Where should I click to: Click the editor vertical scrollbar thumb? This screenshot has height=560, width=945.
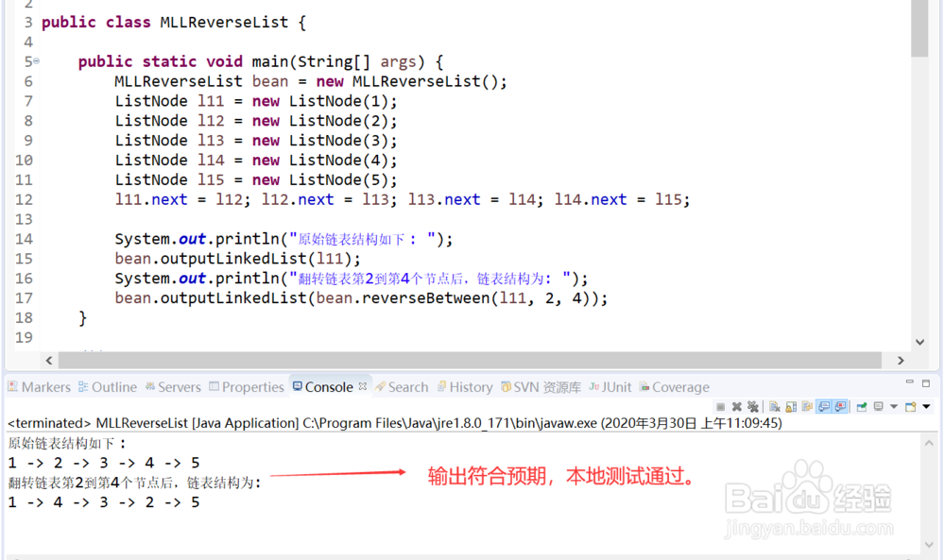[919, 28]
